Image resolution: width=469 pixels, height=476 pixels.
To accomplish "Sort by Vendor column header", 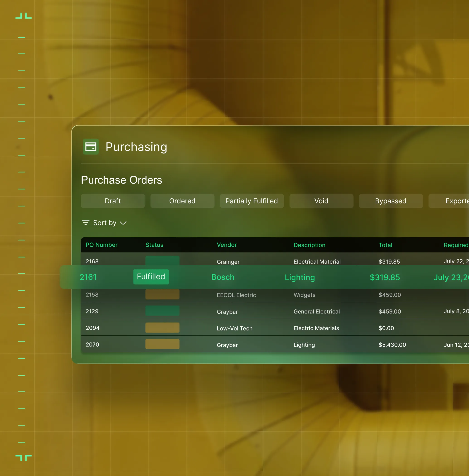I will [227, 245].
